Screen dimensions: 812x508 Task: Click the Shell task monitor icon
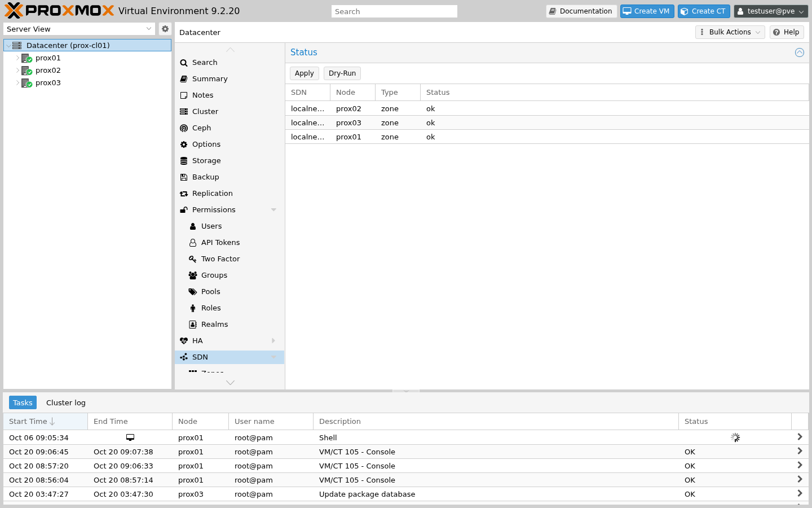[130, 437]
